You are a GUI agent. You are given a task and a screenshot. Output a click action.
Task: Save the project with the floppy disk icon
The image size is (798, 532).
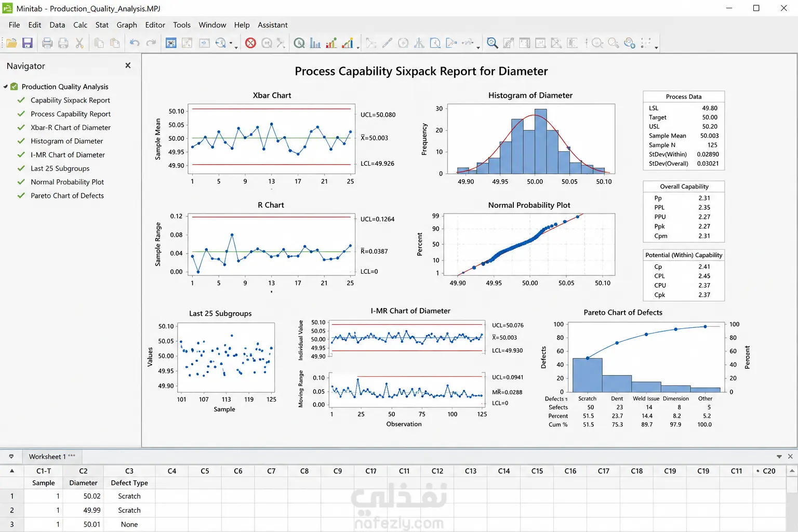tap(28, 43)
